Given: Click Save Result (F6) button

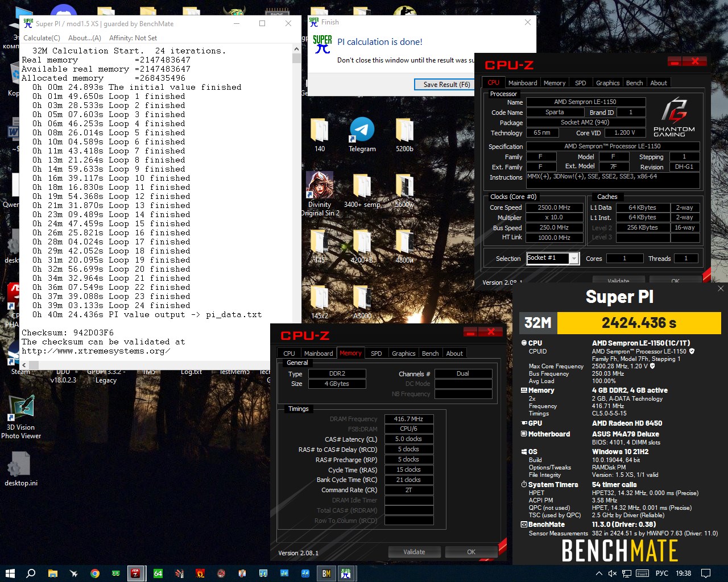Looking at the screenshot, I should 446,84.
